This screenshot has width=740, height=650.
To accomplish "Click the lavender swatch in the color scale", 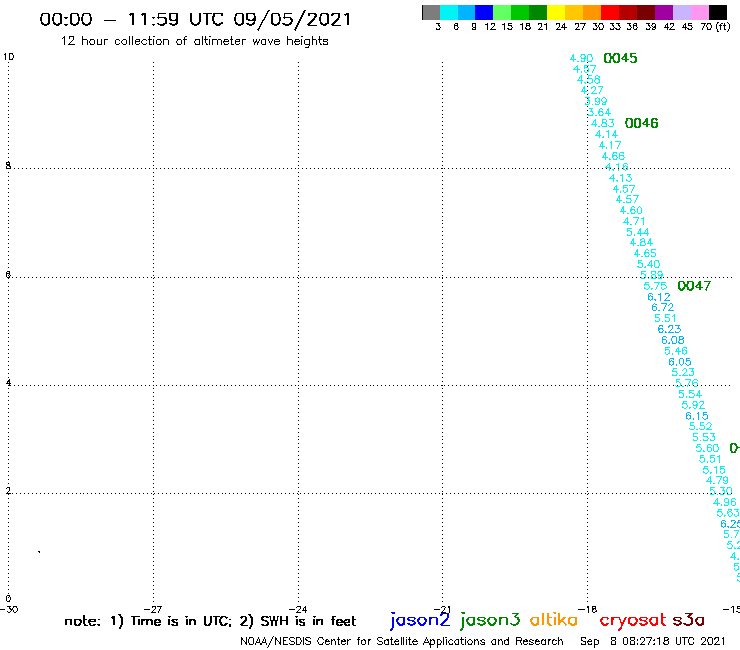I will click(x=681, y=12).
